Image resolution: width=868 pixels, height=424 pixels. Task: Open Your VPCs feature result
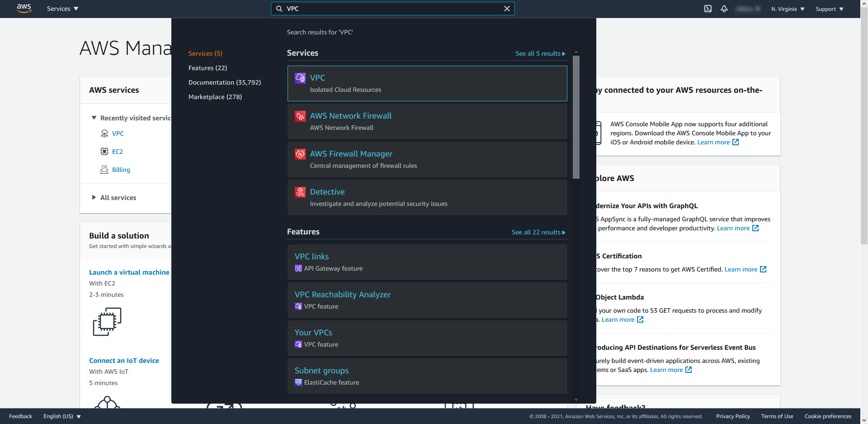coord(427,338)
